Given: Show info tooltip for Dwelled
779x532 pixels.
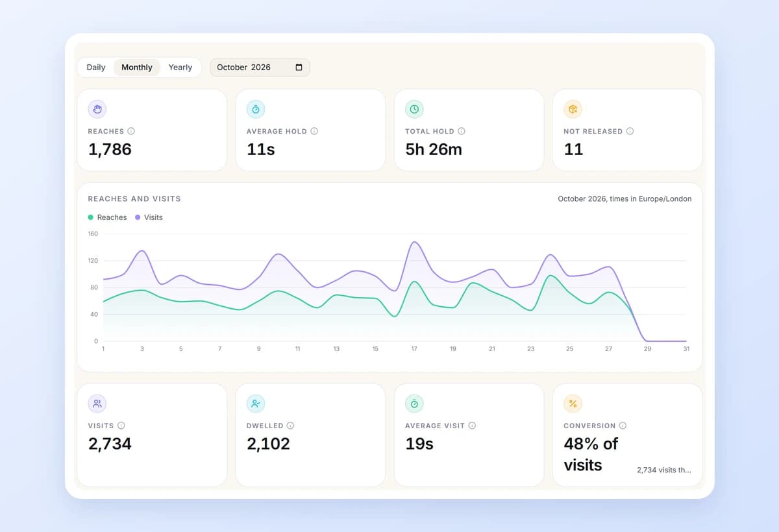Looking at the screenshot, I should (290, 426).
